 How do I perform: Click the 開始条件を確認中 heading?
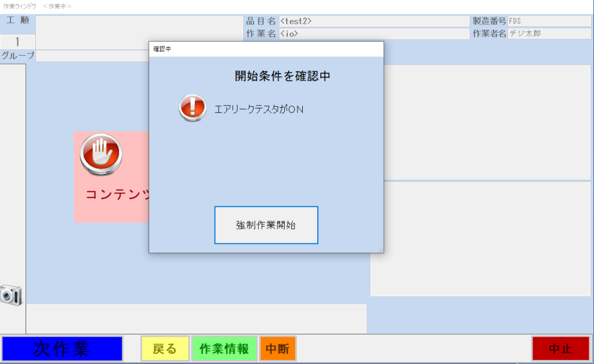282,76
